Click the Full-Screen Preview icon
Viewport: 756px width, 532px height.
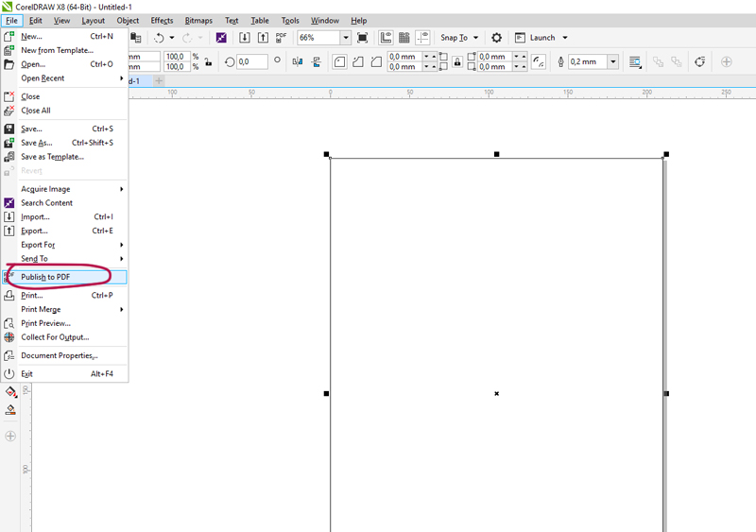tap(362, 38)
